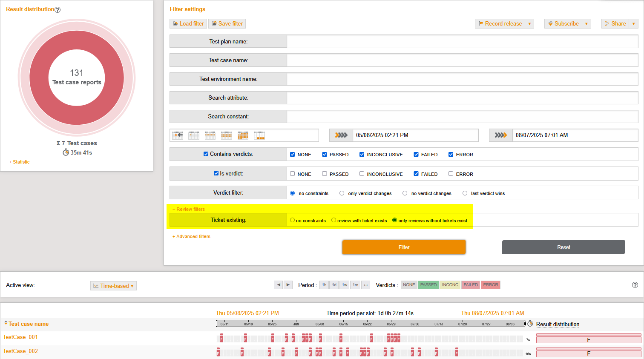The width and height of the screenshot is (644, 359).
Task: Select the single-day calendar preset icon
Action: point(194,135)
